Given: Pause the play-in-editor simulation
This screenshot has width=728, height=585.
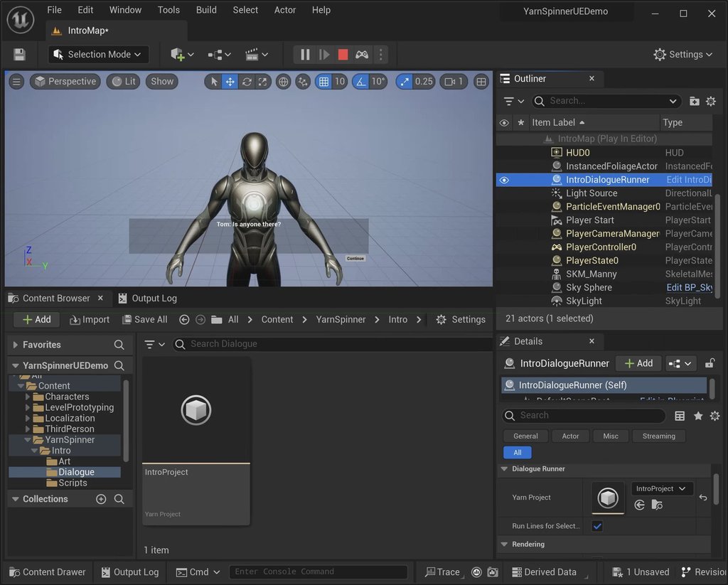Looking at the screenshot, I should point(305,55).
